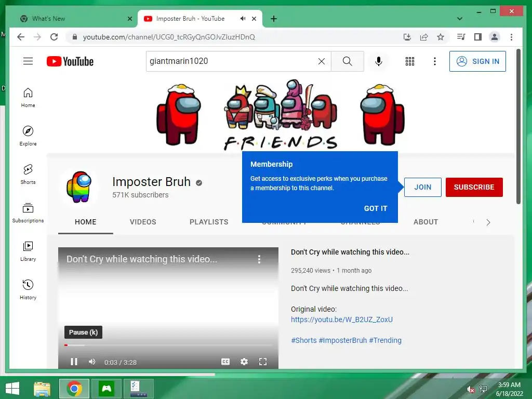
Task: Click the JOIN membership button
Action: 423,187
